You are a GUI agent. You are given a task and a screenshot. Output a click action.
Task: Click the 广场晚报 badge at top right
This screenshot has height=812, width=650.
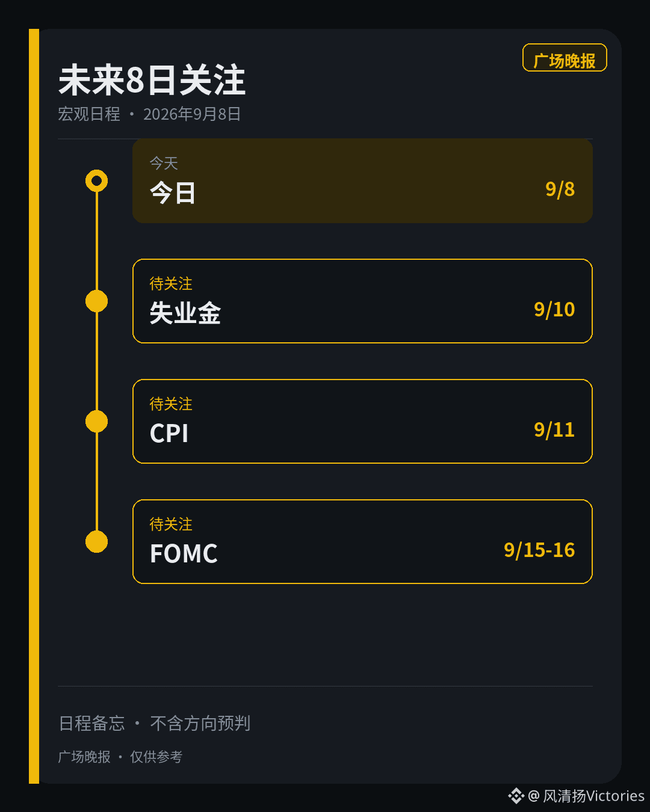click(x=565, y=58)
